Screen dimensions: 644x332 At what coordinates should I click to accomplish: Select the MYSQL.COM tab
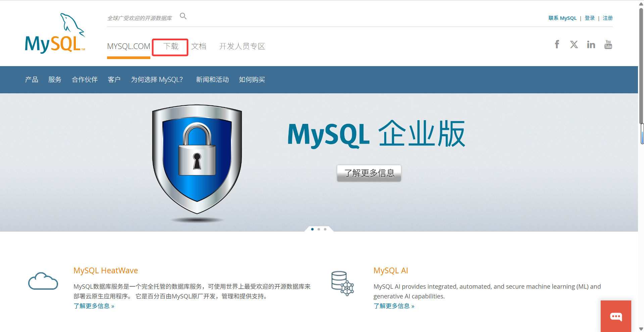pyautogui.click(x=129, y=46)
